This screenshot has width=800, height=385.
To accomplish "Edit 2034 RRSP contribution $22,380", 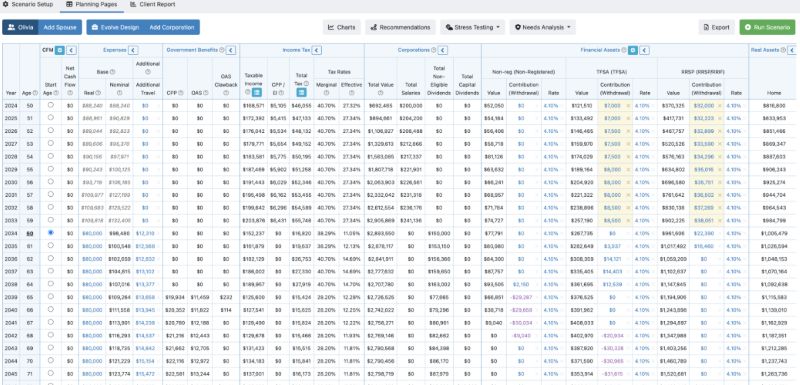I will click(704, 233).
